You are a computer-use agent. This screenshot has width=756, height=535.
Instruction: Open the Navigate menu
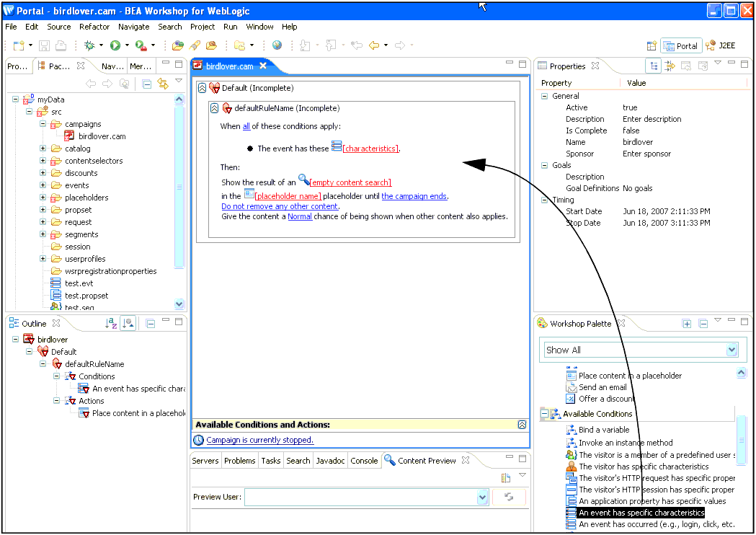133,27
